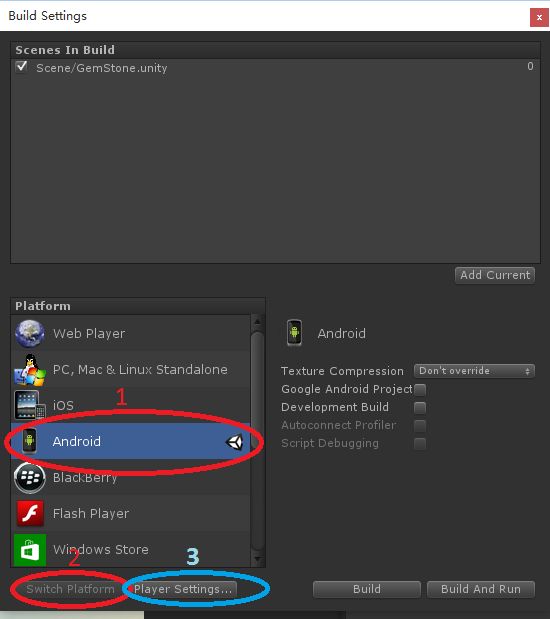This screenshot has height=619, width=550.
Task: Uncheck the Scene/GemStone.unity checkbox
Action: (21, 66)
